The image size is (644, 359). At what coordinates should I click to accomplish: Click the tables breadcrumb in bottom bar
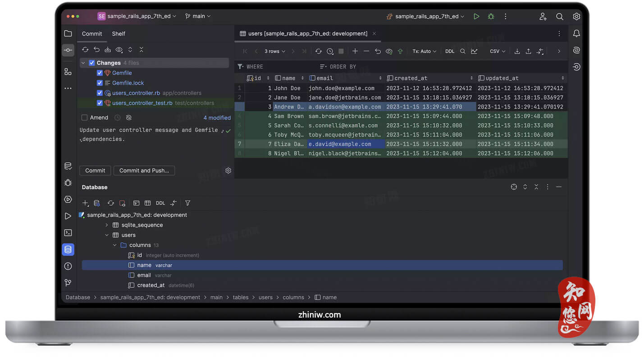241,297
